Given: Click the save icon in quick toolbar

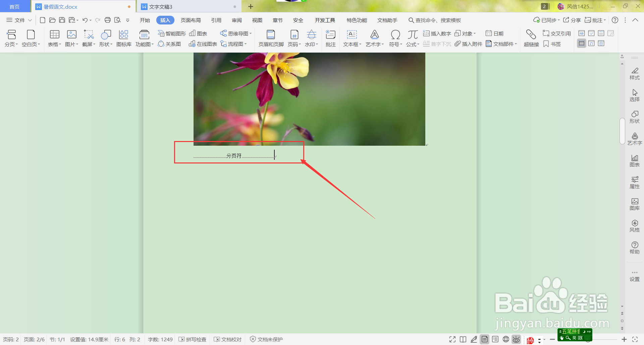Looking at the screenshot, I should click(x=62, y=20).
